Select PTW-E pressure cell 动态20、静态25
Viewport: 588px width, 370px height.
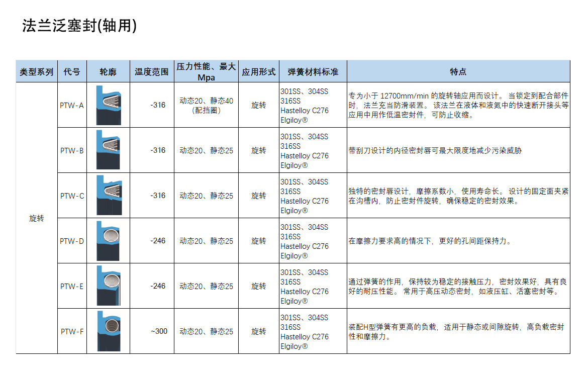206,286
